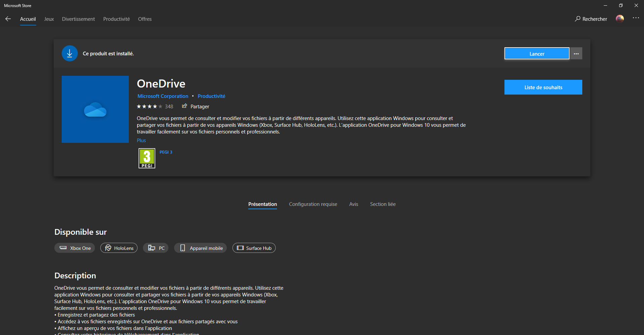Select the Surface Hub device chip

(254, 248)
